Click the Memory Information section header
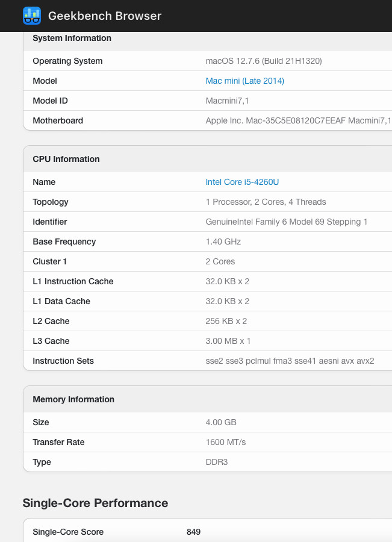The height and width of the screenshot is (542, 392). coord(73,399)
